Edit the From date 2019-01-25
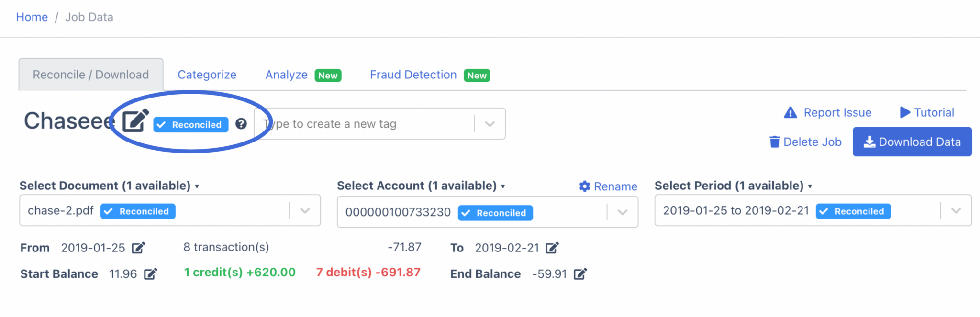980x317 pixels. coord(138,248)
